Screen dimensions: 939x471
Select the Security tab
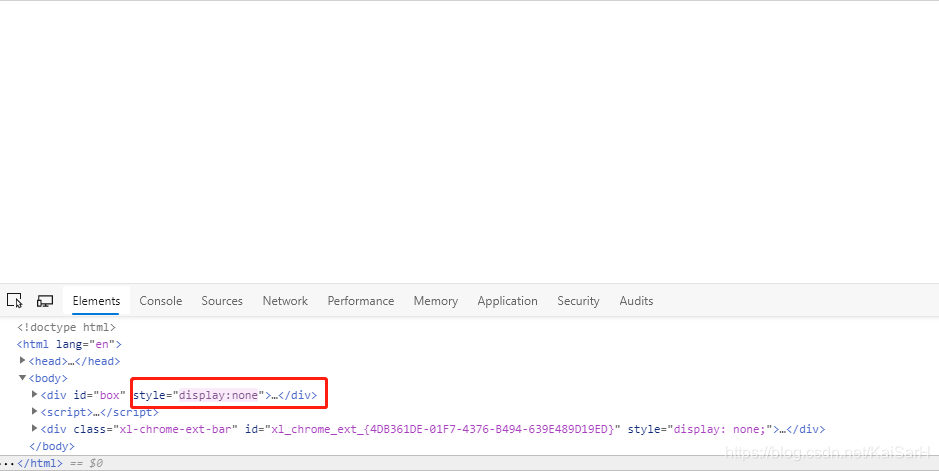click(x=578, y=300)
